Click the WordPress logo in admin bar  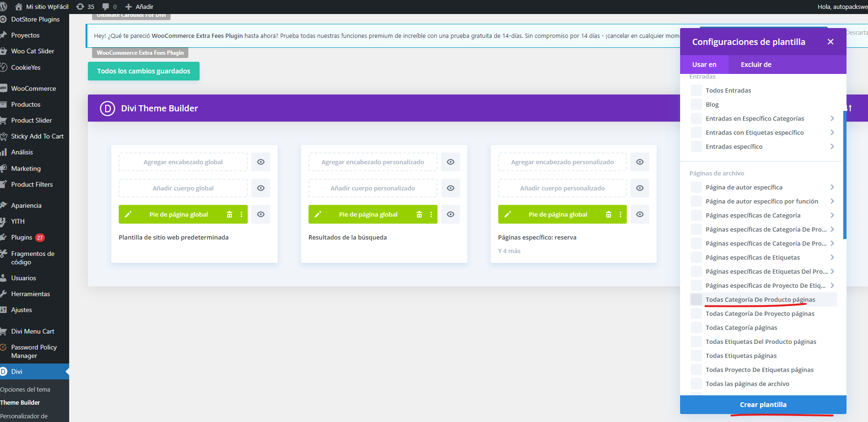click(3, 7)
